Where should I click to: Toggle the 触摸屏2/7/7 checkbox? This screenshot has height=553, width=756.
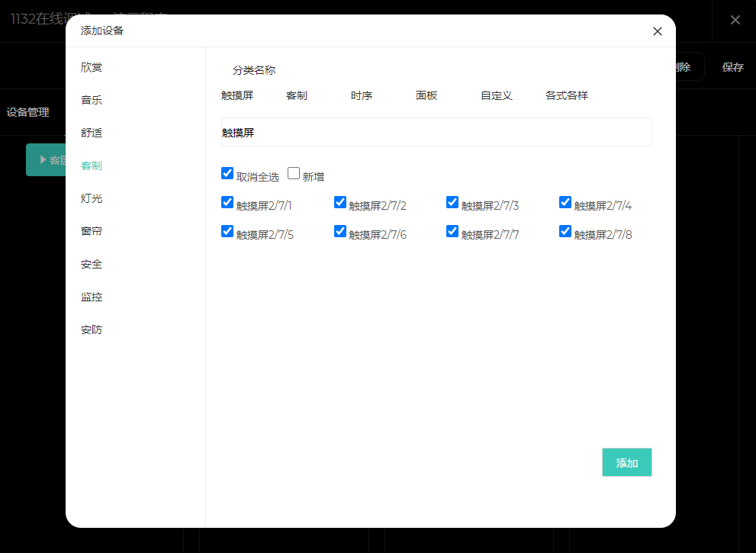click(452, 232)
